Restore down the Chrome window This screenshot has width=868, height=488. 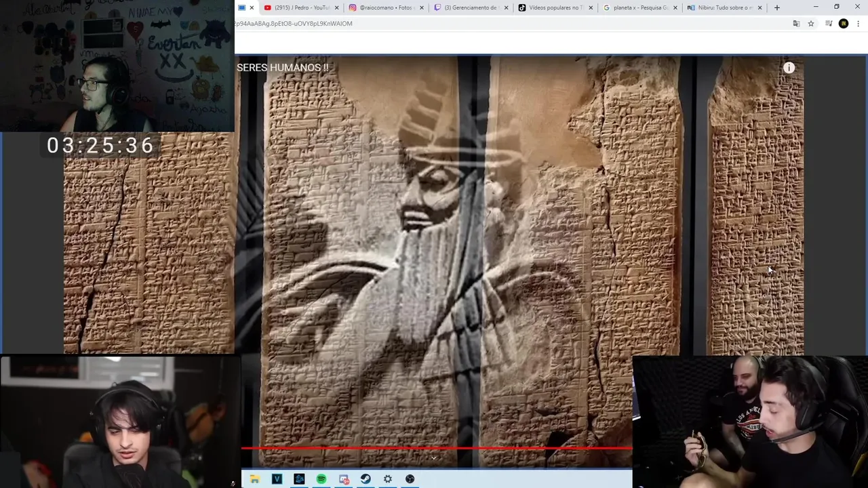coord(837,7)
